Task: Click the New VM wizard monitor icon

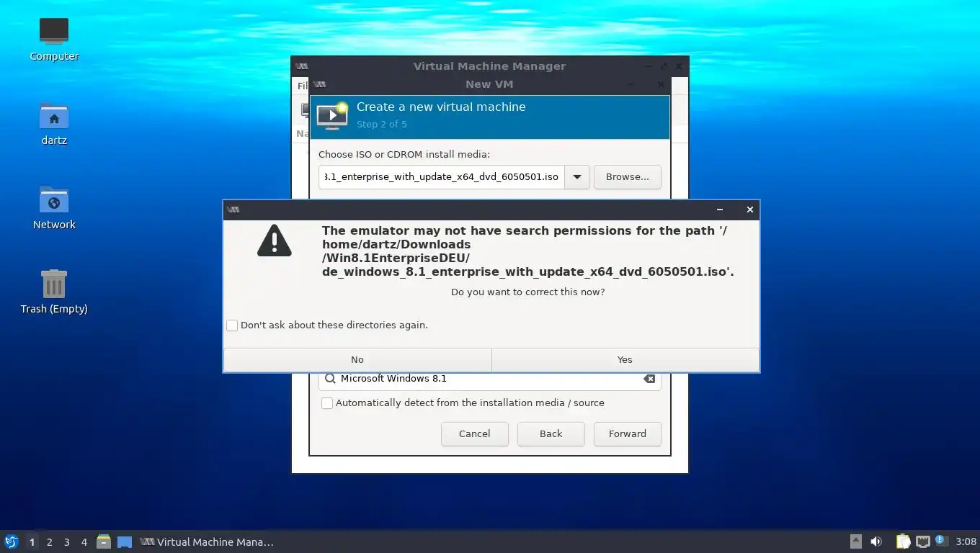Action: tap(332, 115)
